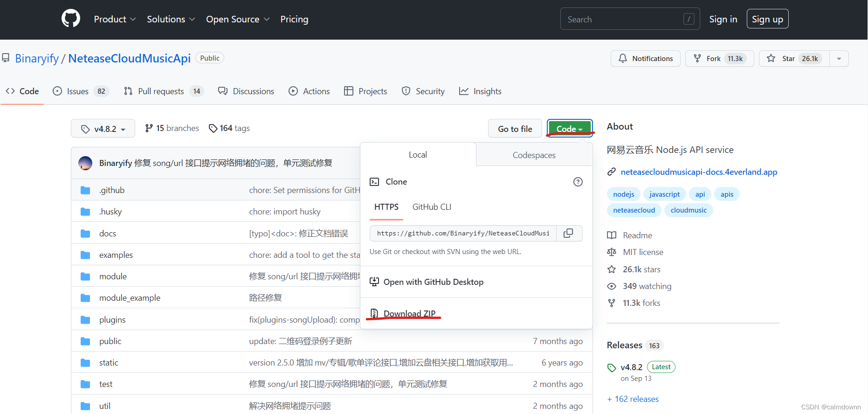Screen dimensions: 868x414
Task: Switch to the Security tab
Action: 423,91
